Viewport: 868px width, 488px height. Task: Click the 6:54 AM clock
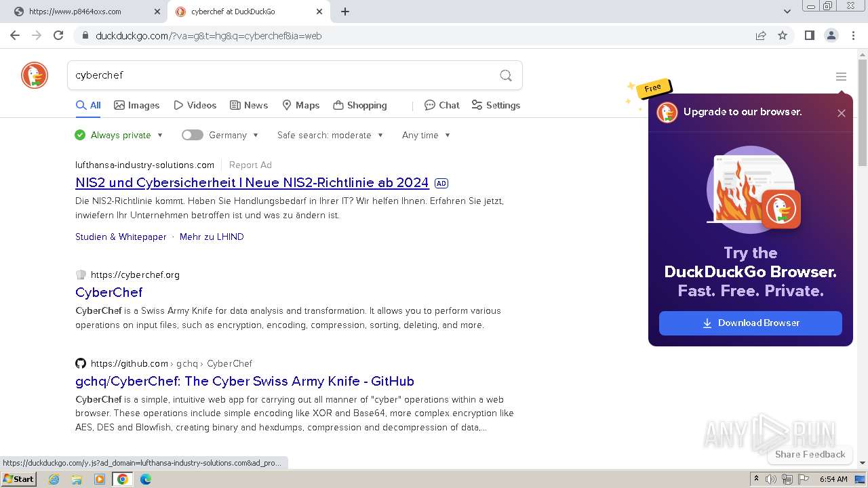(833, 479)
